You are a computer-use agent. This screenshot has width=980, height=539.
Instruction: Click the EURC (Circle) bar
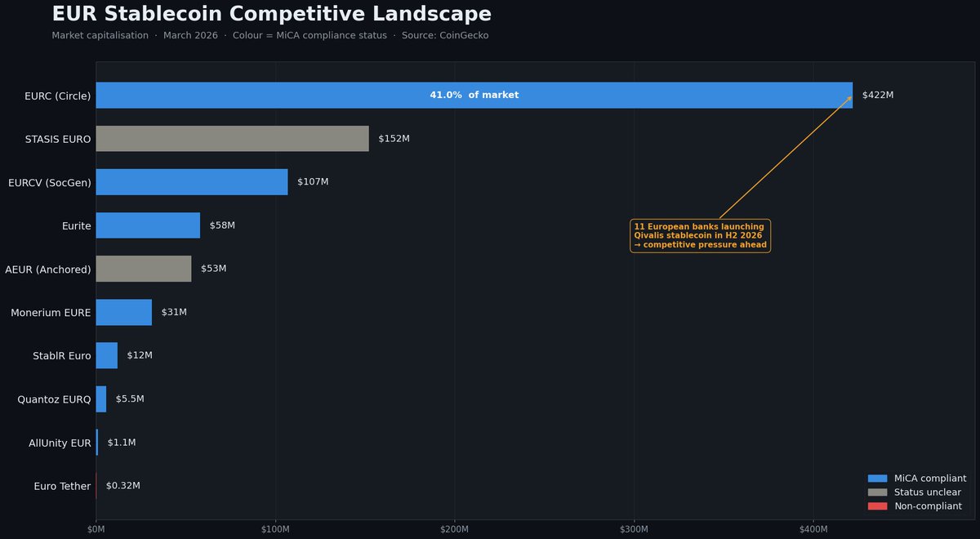point(474,96)
